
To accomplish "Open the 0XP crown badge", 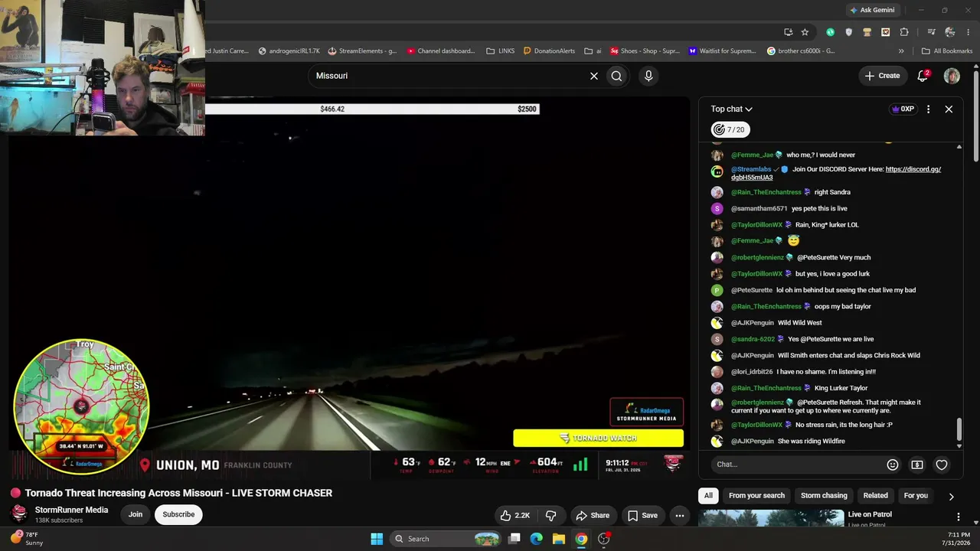I will [903, 109].
